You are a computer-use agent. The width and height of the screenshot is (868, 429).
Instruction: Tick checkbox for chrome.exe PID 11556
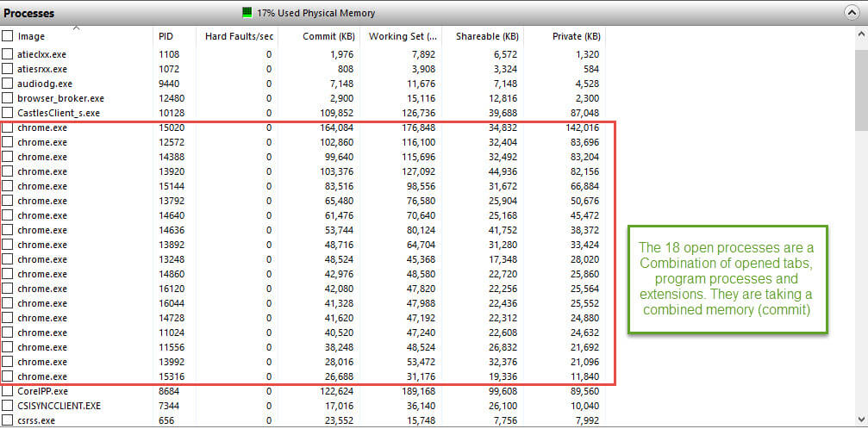tap(7, 348)
